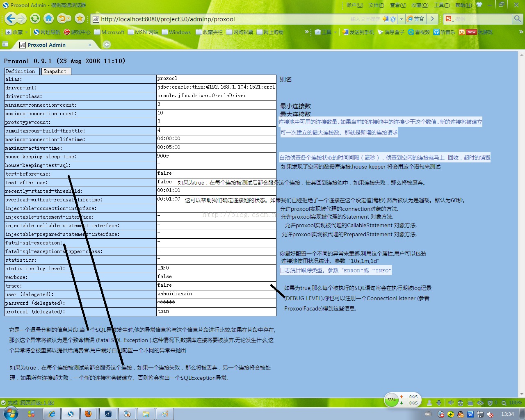Open the file explorer folder in taskbar
Image resolution: width=525 pixels, height=420 pixels.
click(x=146, y=414)
